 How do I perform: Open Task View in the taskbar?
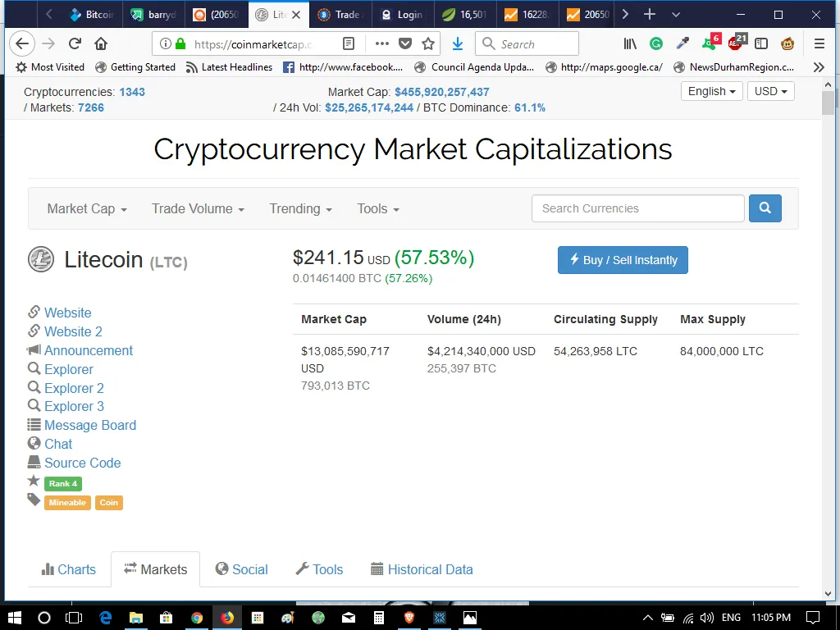[73, 618]
